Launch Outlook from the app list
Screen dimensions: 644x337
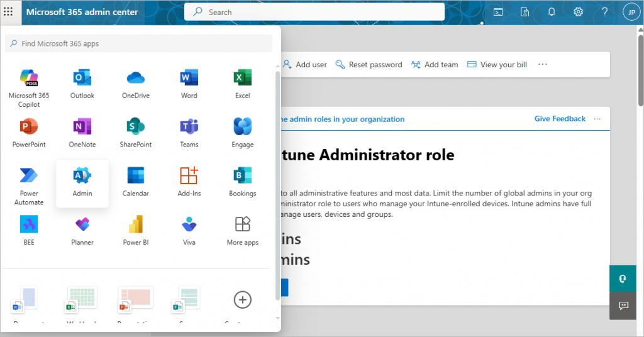coord(82,84)
